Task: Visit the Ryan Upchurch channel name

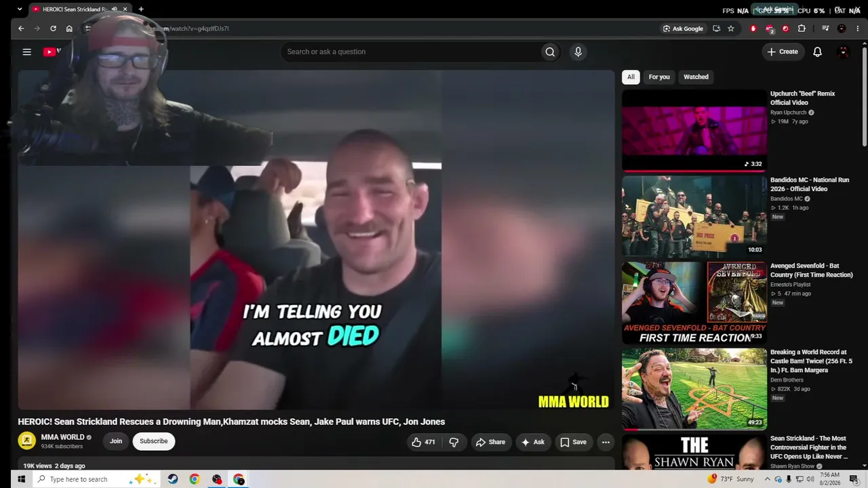Action: point(788,113)
